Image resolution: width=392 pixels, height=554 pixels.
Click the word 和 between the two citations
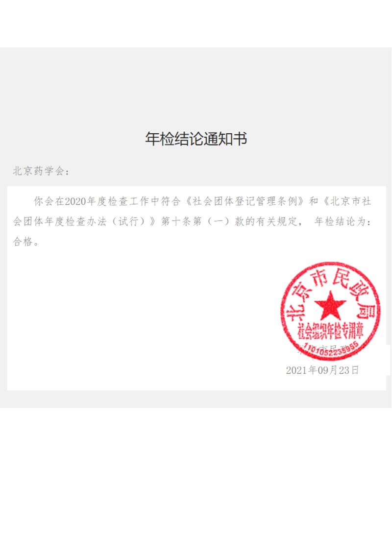pos(314,201)
